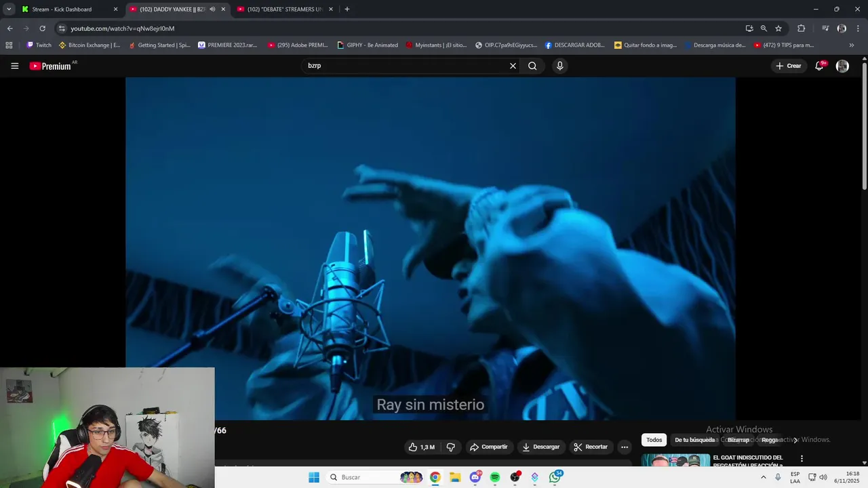Open Chrome media controls
Viewport: 868px width, 488px height.
[x=825, y=28]
